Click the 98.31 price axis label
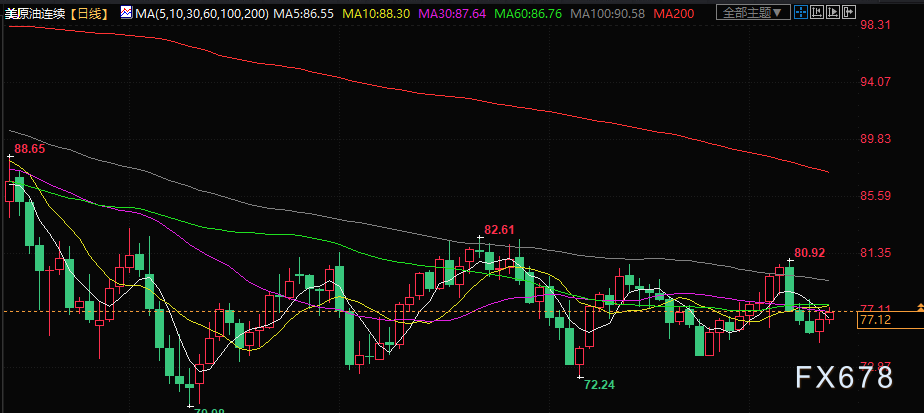The width and height of the screenshot is (924, 413). (874, 25)
